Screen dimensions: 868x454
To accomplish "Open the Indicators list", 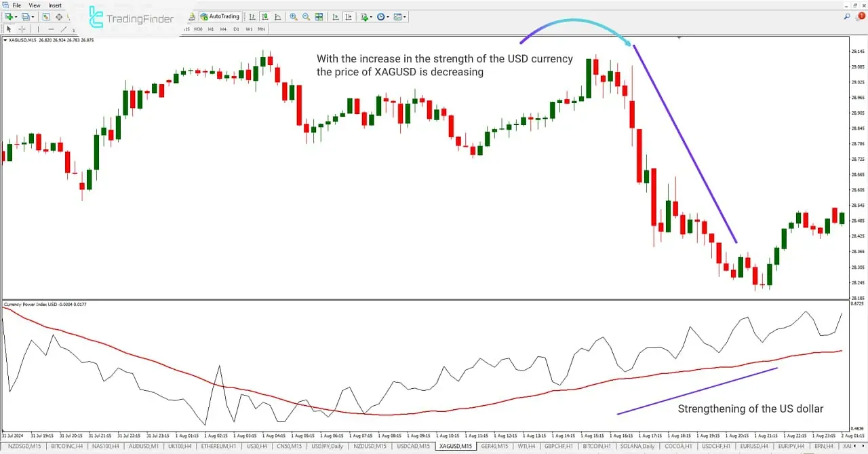I will [x=364, y=17].
